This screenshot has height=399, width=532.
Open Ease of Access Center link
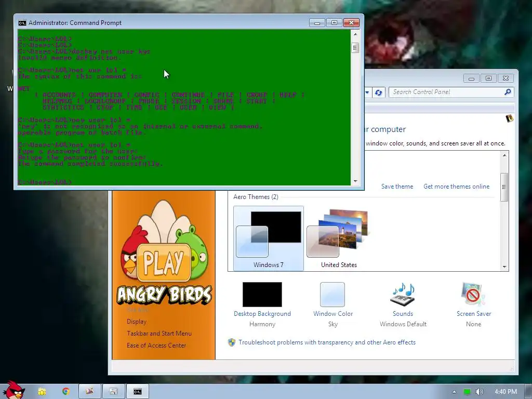[156, 345]
